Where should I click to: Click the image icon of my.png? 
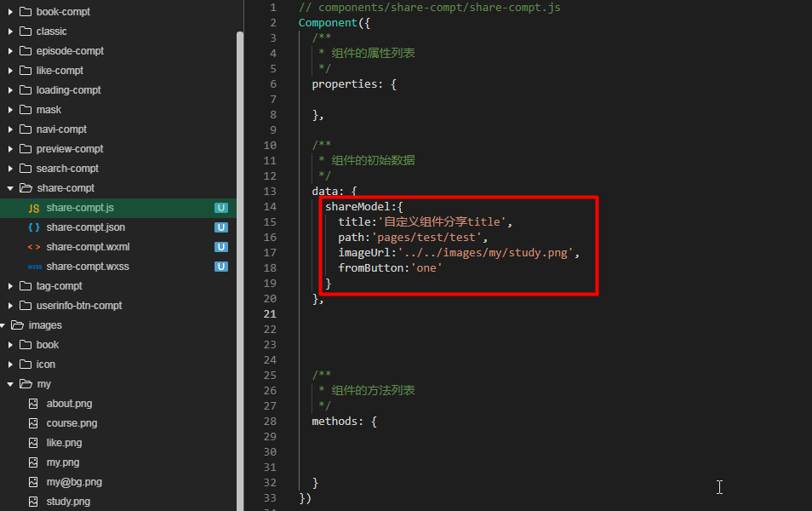[x=33, y=462]
